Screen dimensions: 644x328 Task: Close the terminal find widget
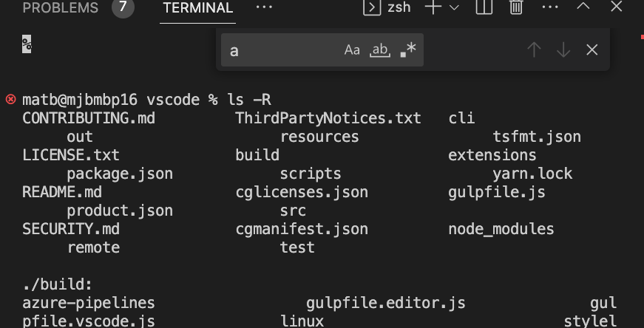(x=592, y=50)
